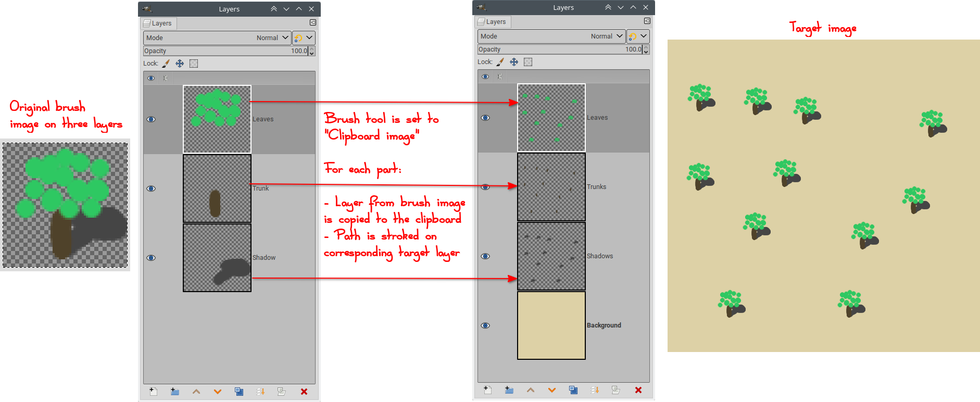Screen dimensions: 980x402
Task: Hide the Shadows layer
Action: coord(485,256)
